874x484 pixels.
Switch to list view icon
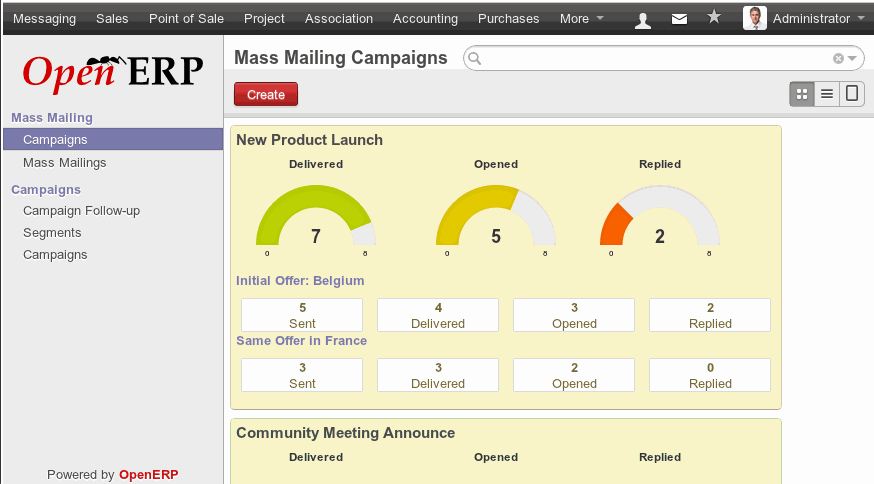click(827, 94)
